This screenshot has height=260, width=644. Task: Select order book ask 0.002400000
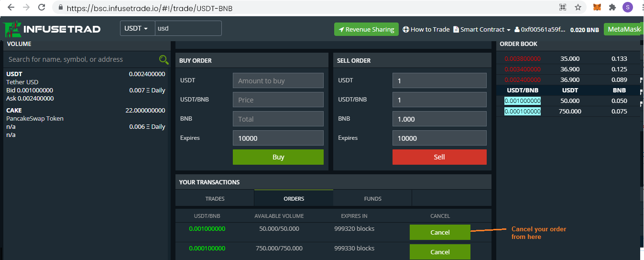523,80
